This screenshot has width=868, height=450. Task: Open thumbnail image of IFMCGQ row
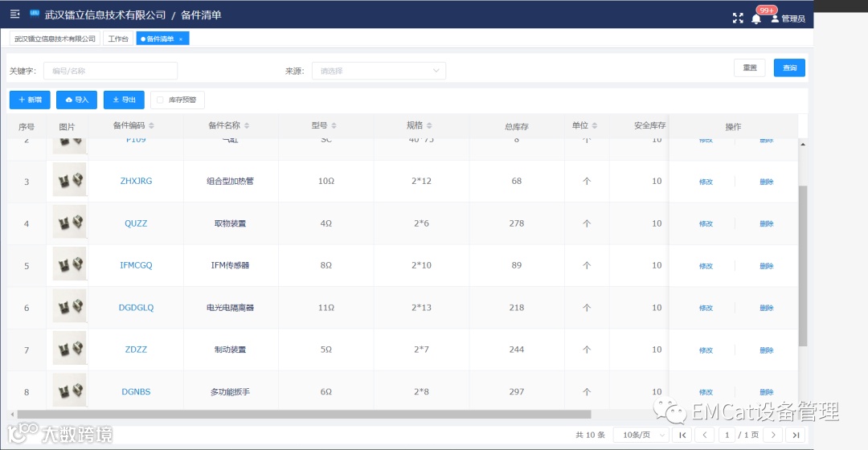pos(69,264)
